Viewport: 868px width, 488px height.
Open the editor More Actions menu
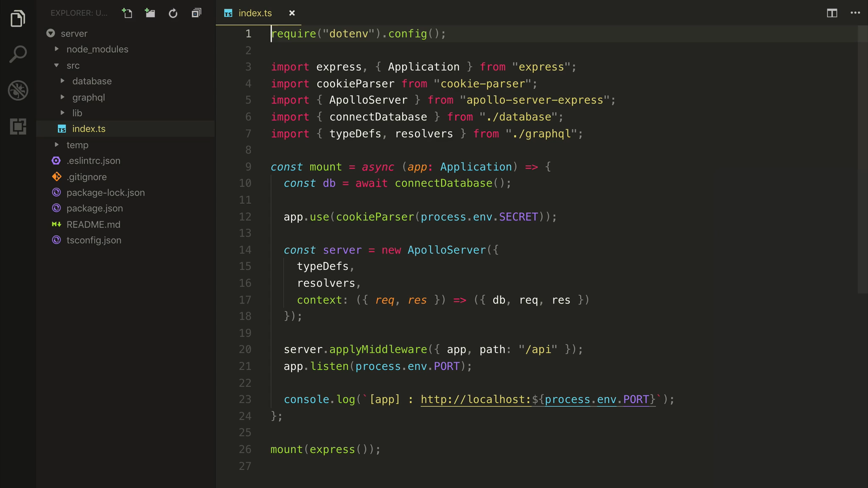[x=855, y=13]
